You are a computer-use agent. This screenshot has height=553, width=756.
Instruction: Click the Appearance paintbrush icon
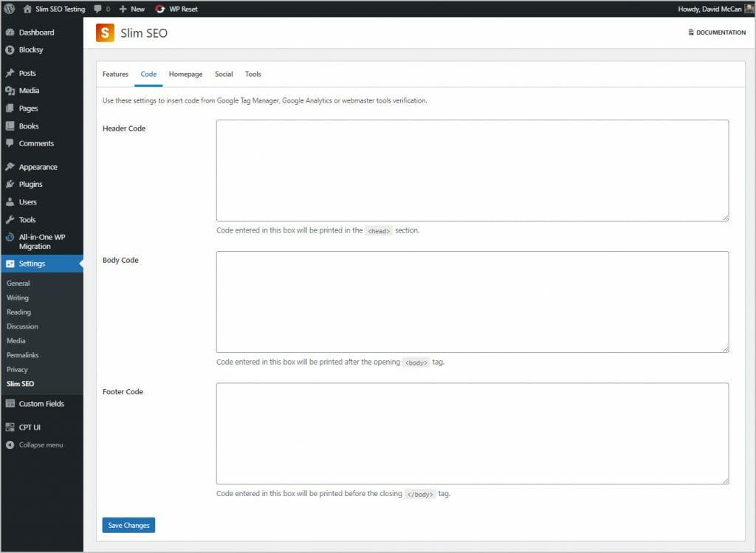click(10, 167)
